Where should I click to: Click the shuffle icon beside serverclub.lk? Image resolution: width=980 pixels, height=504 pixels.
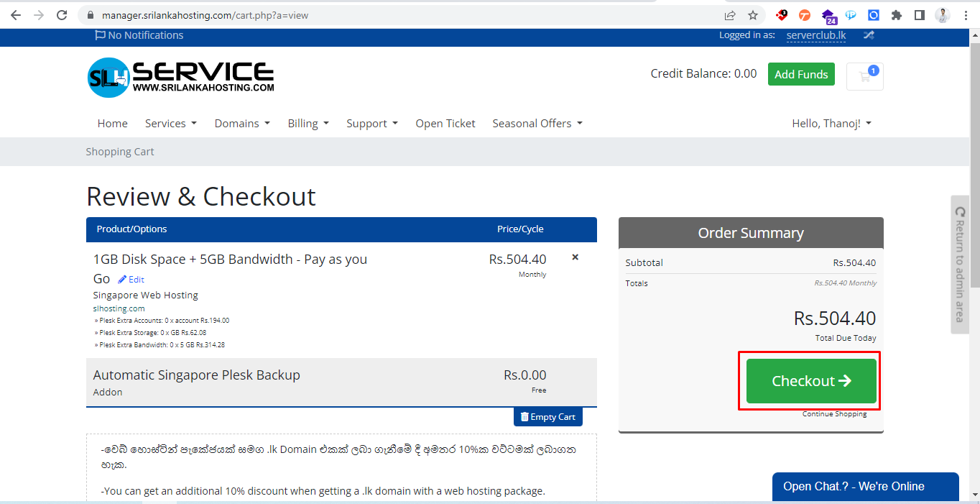point(869,35)
